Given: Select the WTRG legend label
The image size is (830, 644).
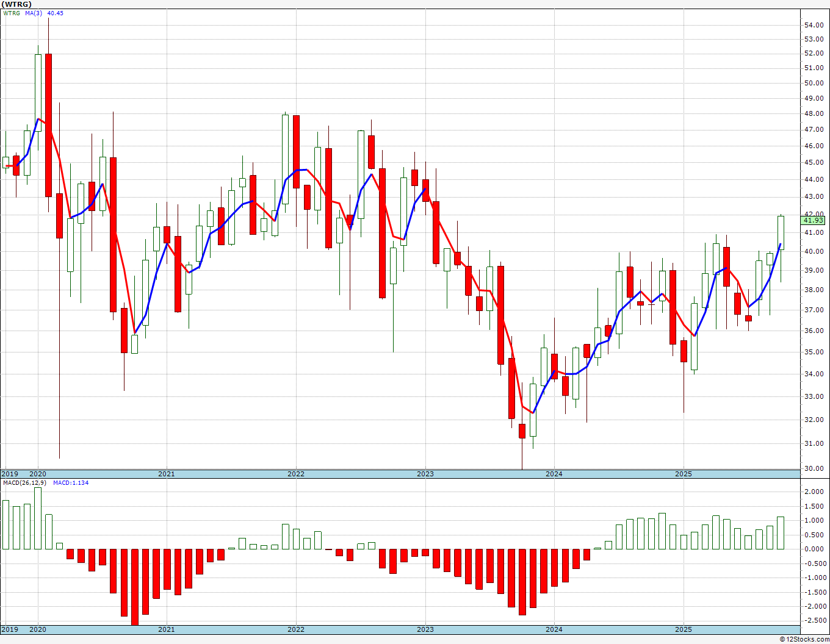Looking at the screenshot, I should click(x=10, y=13).
